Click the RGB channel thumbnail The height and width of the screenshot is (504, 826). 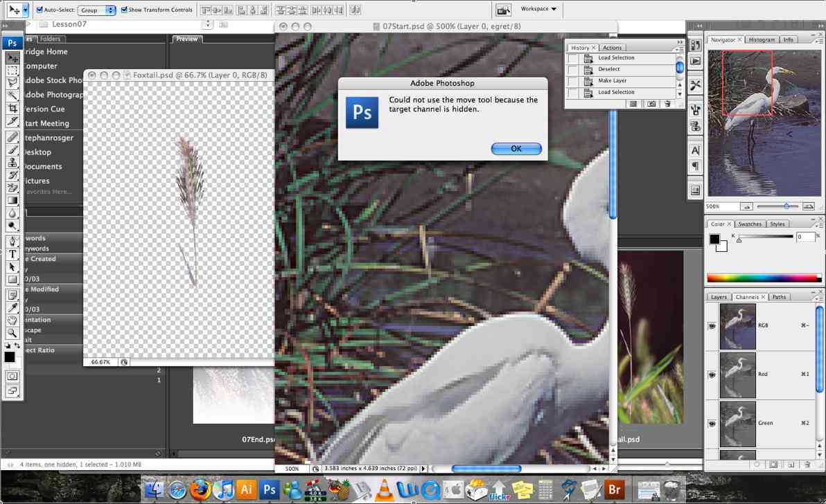coord(737,325)
